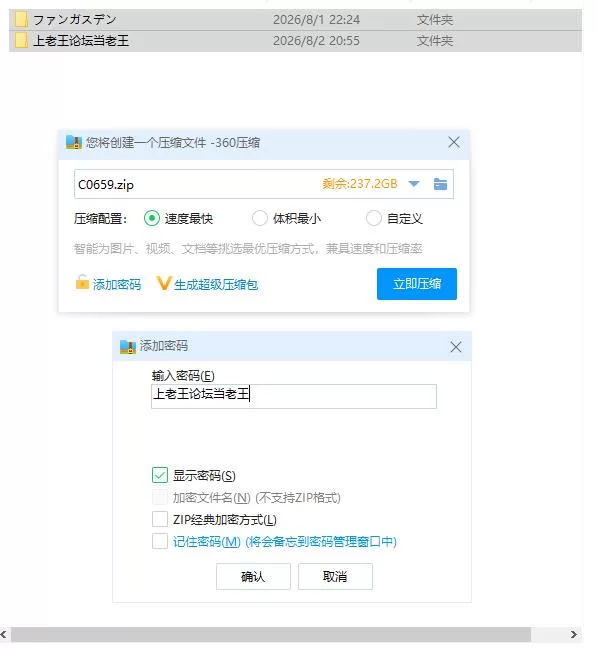
Task: Expand the save path dropdown arrow
Action: [x=413, y=184]
